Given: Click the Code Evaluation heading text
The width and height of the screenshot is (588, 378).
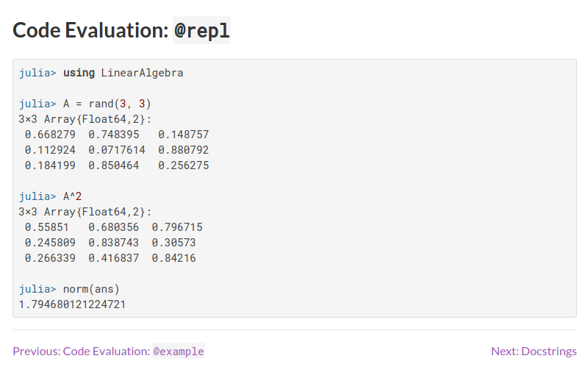Looking at the screenshot, I should click(91, 31).
